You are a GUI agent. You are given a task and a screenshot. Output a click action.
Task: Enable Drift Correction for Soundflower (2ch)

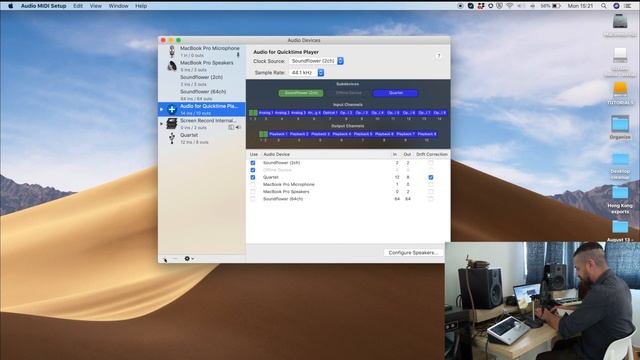pos(431,163)
